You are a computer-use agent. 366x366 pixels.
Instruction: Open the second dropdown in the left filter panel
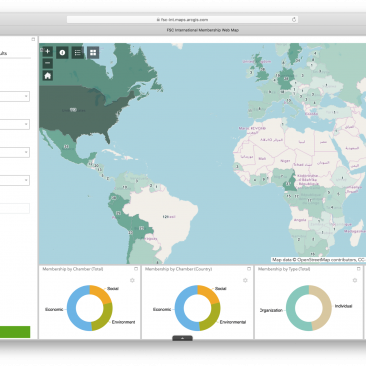tap(15, 124)
